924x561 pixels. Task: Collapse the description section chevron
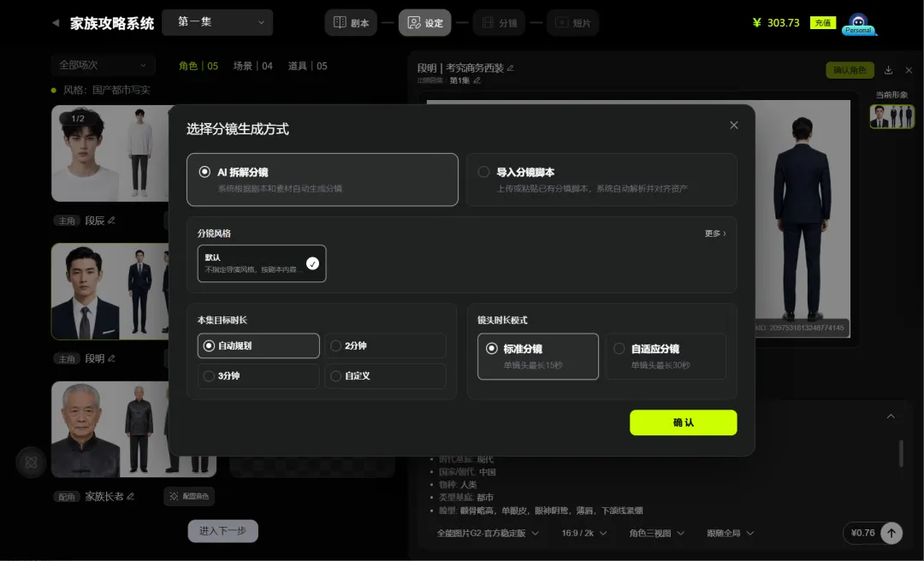coord(891,416)
